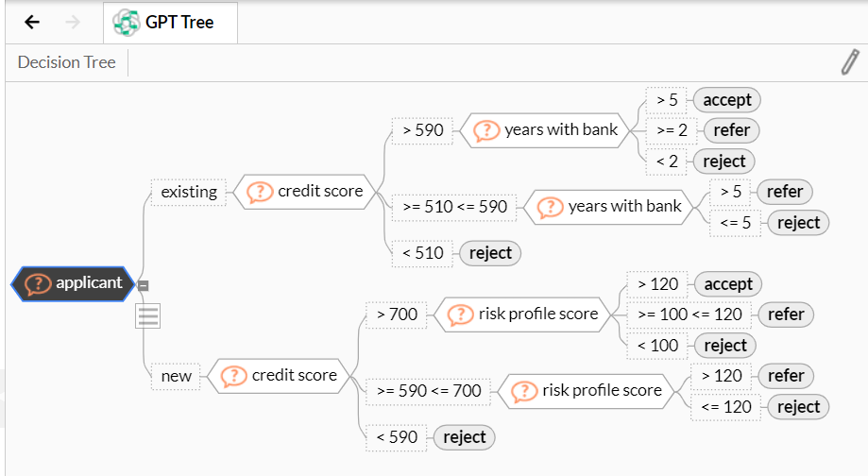Select the 'new' branch label

pyautogui.click(x=176, y=377)
